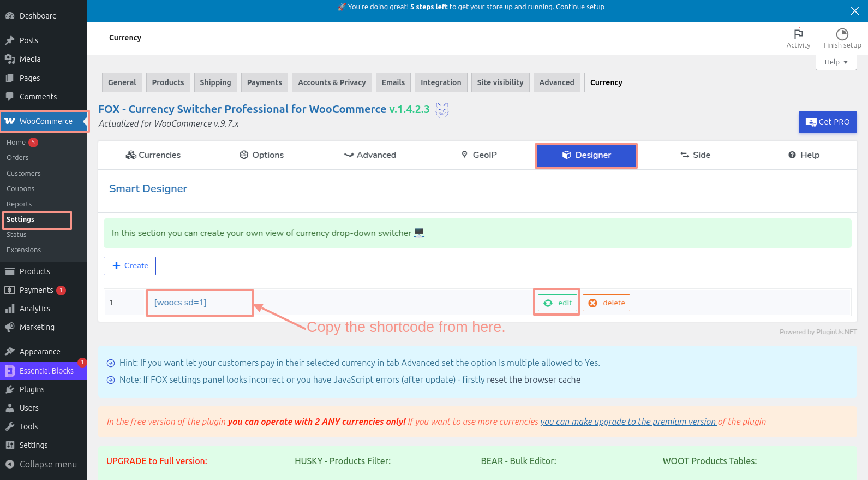Click the Marketing megaphone icon
This screenshot has height=480, width=868.
point(10,327)
